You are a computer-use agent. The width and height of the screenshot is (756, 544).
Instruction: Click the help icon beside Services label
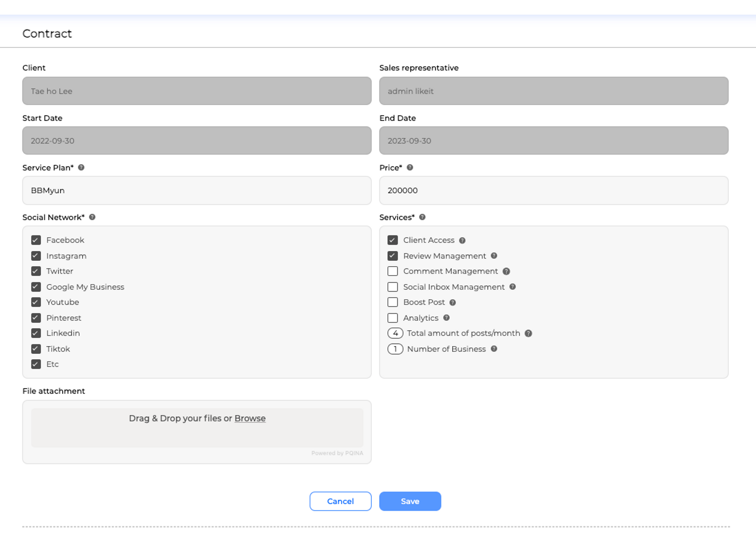point(422,217)
